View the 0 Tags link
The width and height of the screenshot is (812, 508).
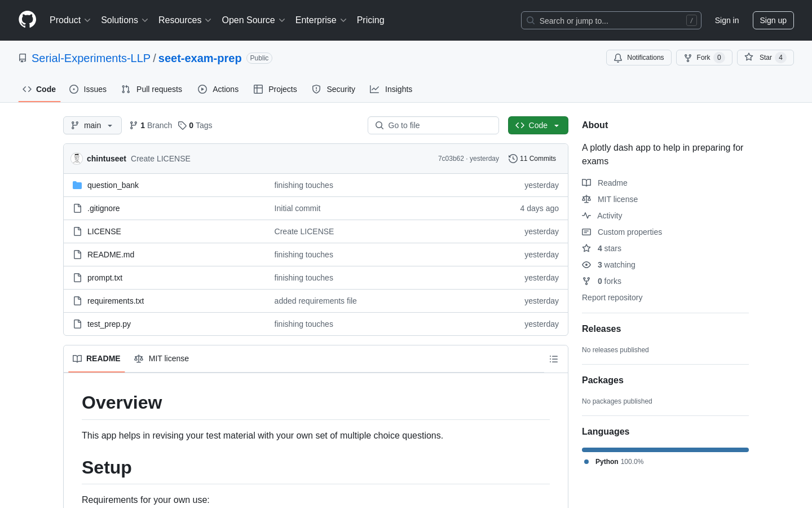[195, 125]
